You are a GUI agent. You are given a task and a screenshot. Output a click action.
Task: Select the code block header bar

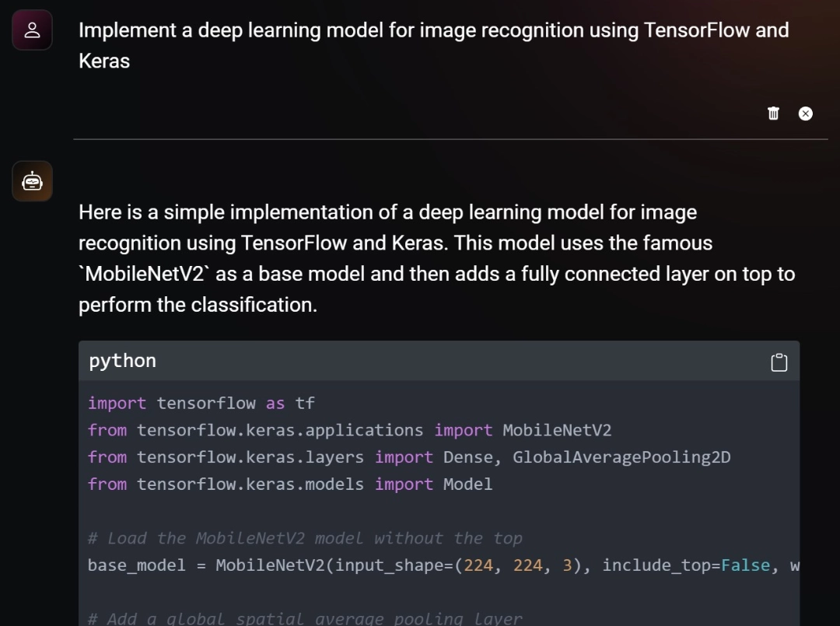[438, 361]
